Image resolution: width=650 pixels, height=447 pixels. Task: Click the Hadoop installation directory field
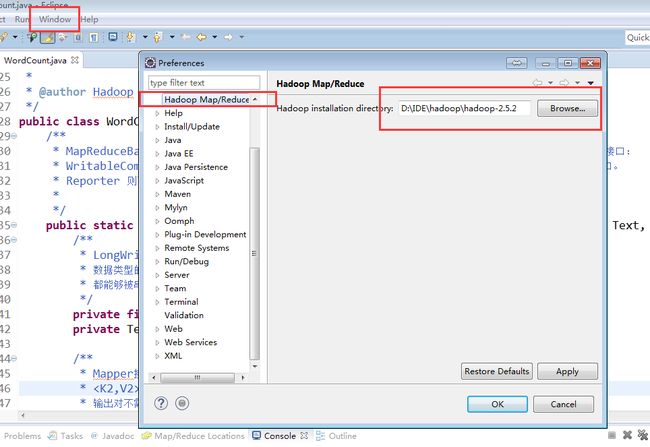[464, 109]
